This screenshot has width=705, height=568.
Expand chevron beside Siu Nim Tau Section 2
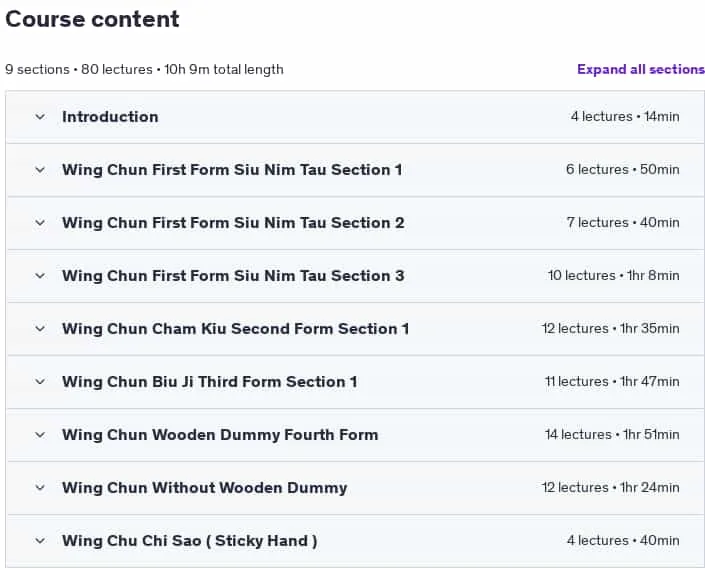40,223
